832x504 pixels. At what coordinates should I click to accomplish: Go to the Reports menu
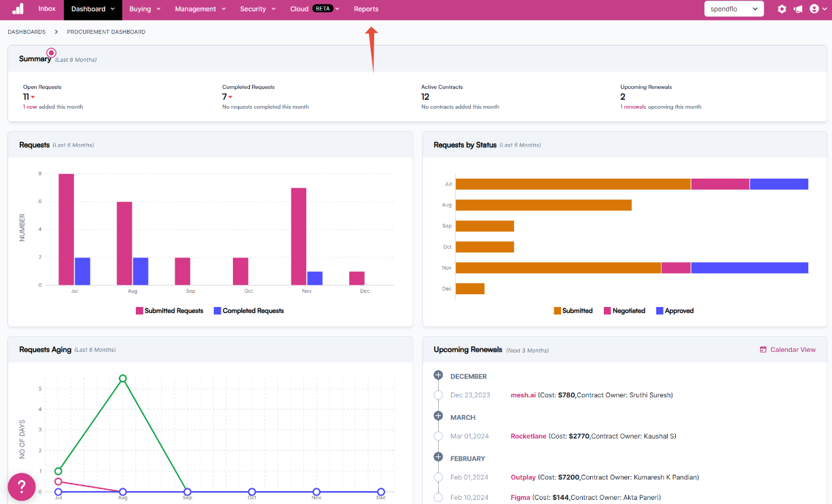point(366,9)
